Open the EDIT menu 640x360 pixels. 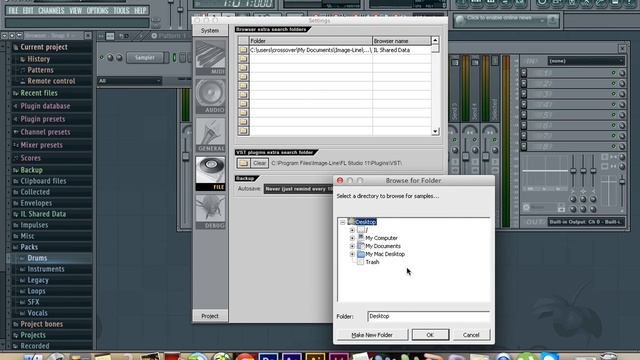point(28,11)
